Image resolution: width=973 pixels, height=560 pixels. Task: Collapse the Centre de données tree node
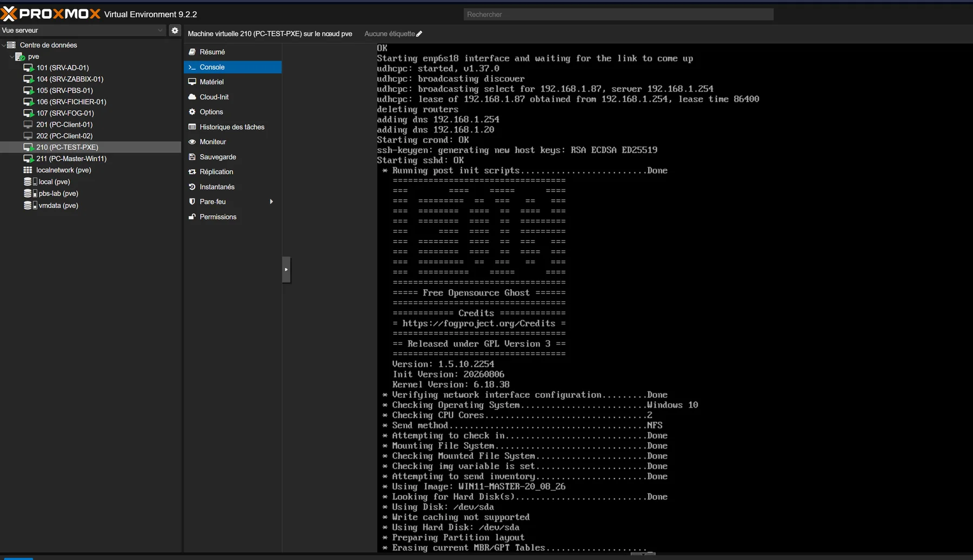[x=3, y=45]
